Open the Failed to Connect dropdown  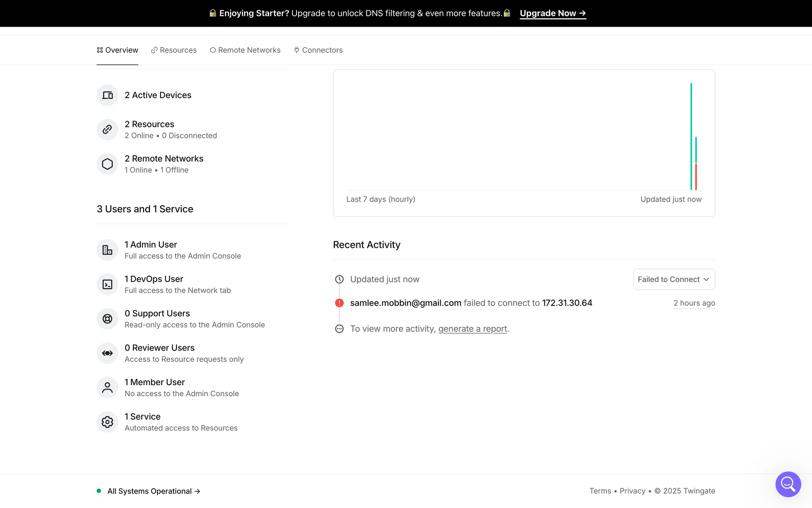[x=674, y=279]
